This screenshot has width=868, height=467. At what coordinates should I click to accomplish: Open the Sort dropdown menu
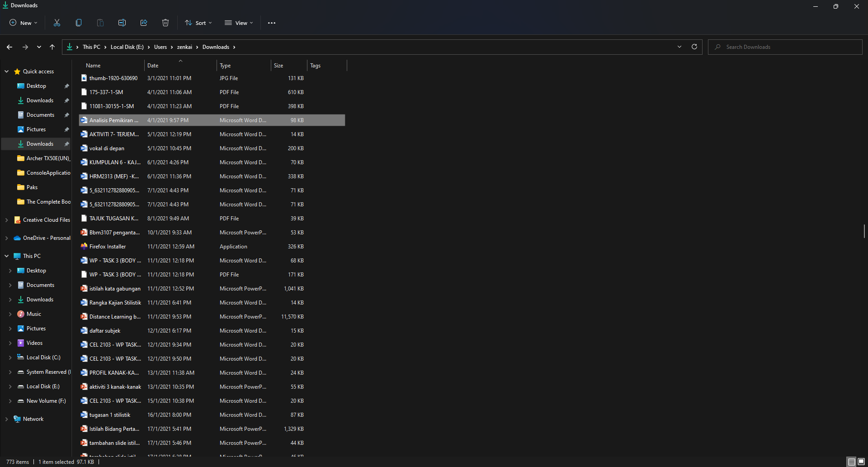(x=198, y=23)
